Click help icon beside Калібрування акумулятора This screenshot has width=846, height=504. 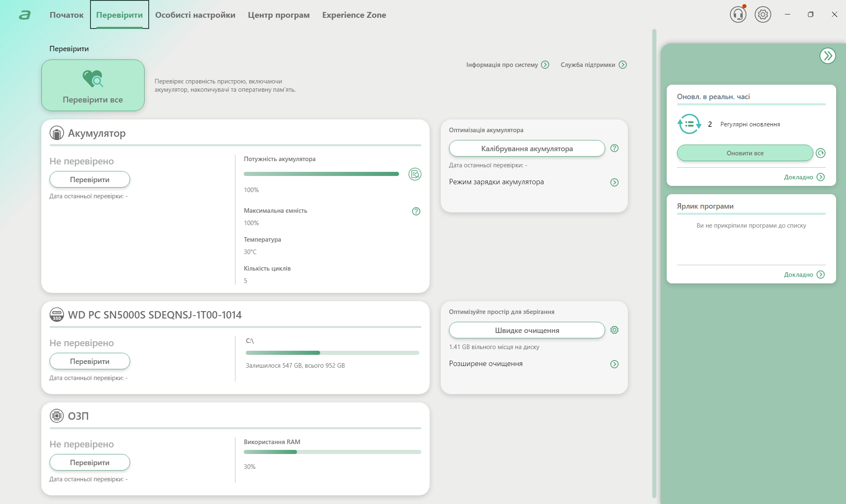614,148
